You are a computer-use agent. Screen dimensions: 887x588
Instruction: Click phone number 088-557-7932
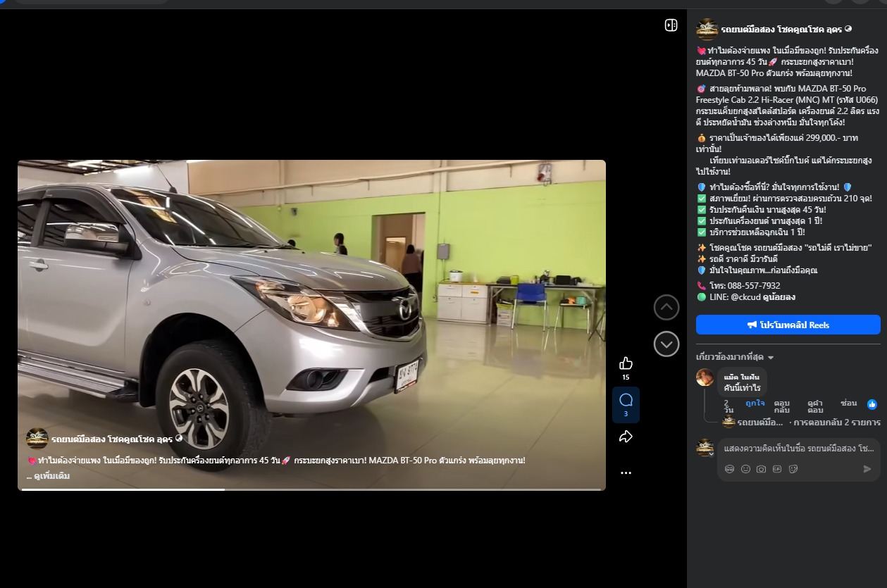click(x=753, y=286)
